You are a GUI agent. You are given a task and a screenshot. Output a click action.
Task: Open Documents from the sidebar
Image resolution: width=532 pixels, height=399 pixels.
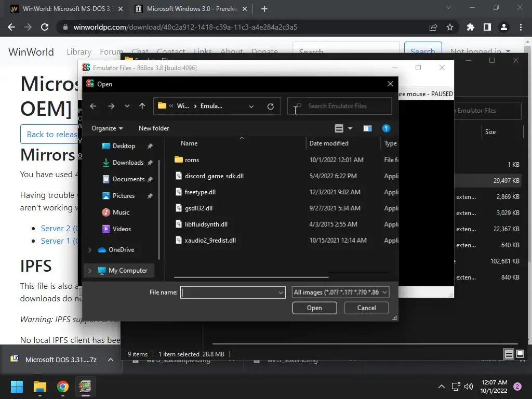(129, 179)
